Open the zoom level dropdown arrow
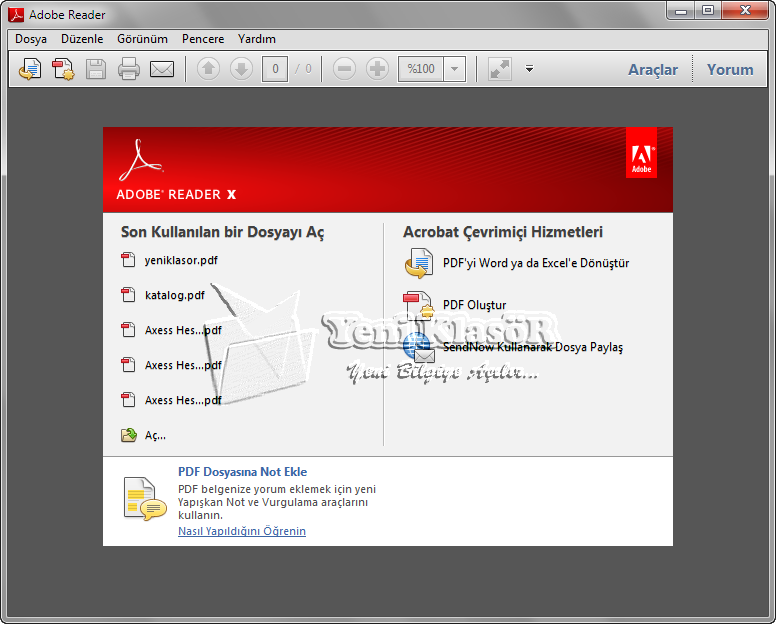The width and height of the screenshot is (776, 624). (455, 69)
